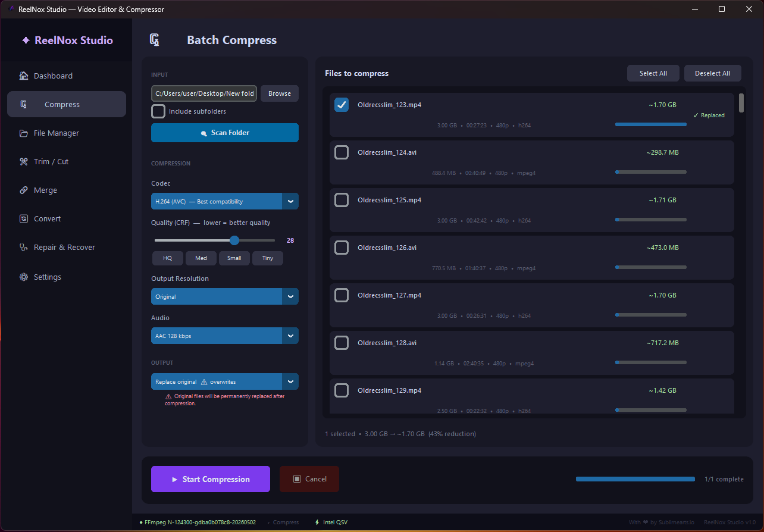764x532 pixels.
Task: Switch to Trim / Cut section
Action: pos(67,161)
